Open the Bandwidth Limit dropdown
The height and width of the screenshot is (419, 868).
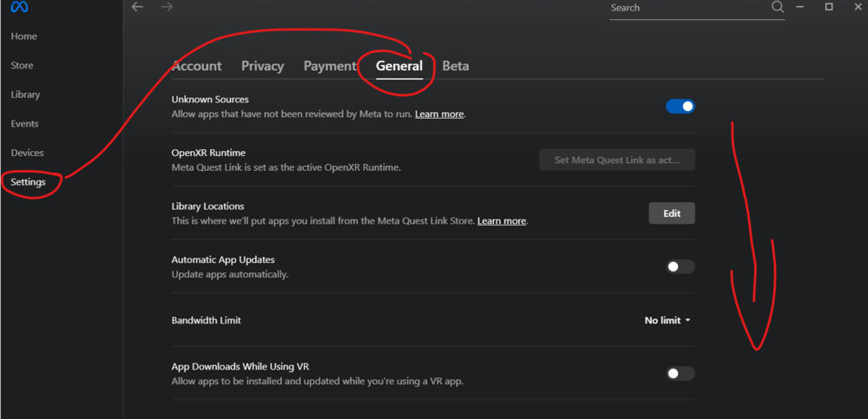coord(667,321)
